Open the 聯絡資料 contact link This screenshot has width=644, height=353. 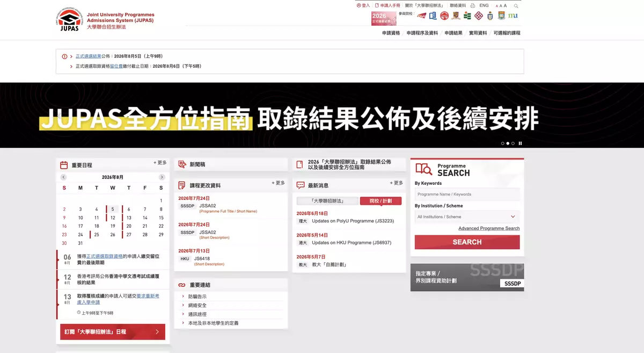458,5
